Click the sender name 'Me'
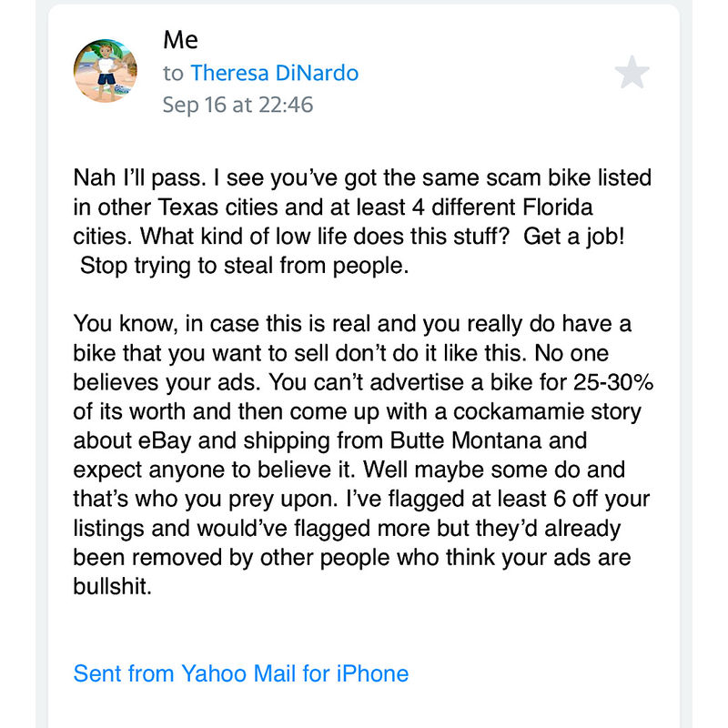The image size is (728, 728). (180, 40)
